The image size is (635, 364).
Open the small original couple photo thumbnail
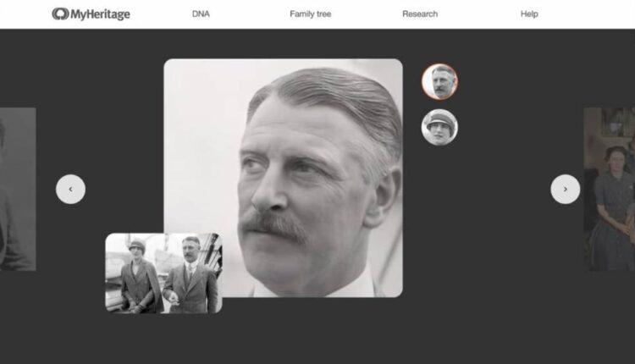pyautogui.click(x=163, y=273)
